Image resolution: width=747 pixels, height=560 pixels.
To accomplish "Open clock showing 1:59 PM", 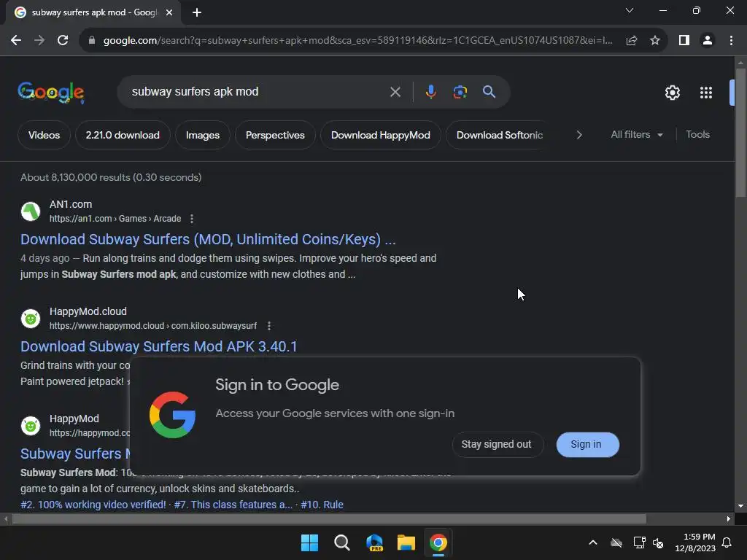I will 695,542.
